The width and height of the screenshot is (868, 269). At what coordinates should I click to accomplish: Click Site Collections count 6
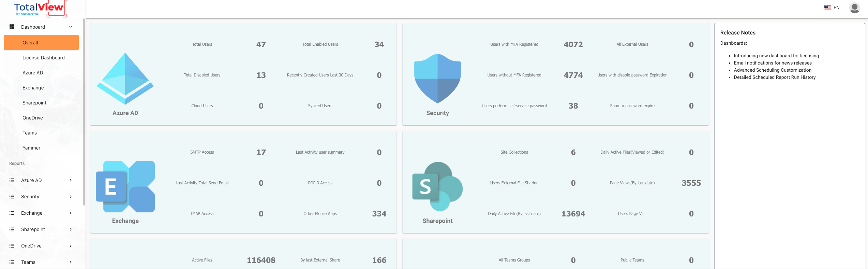pyautogui.click(x=573, y=152)
